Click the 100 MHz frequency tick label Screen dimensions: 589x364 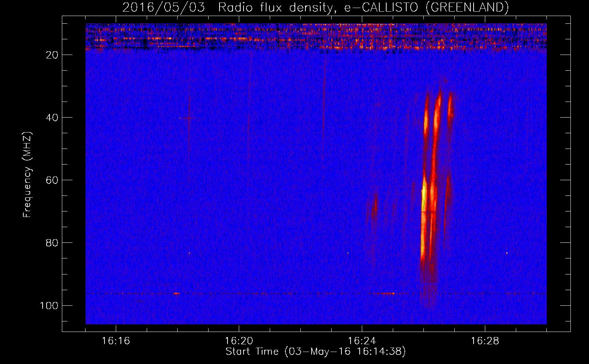tap(49, 305)
